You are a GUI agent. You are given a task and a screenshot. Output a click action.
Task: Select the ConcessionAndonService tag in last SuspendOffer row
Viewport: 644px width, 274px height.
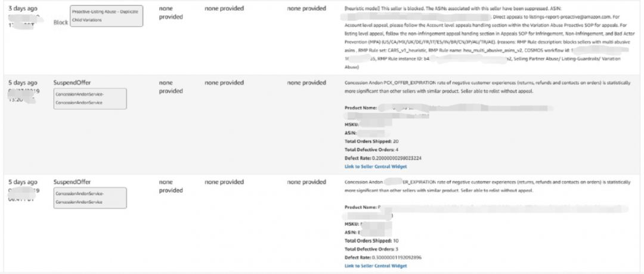(x=89, y=198)
